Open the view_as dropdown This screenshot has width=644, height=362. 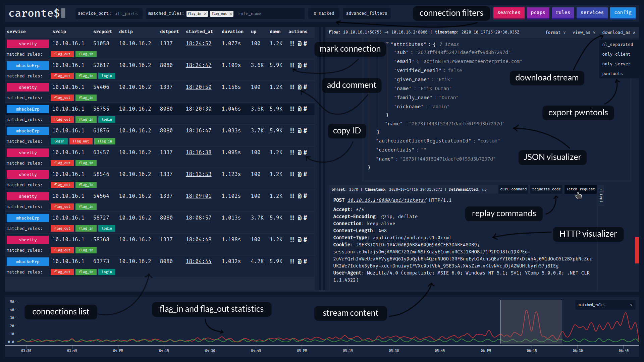point(584,33)
